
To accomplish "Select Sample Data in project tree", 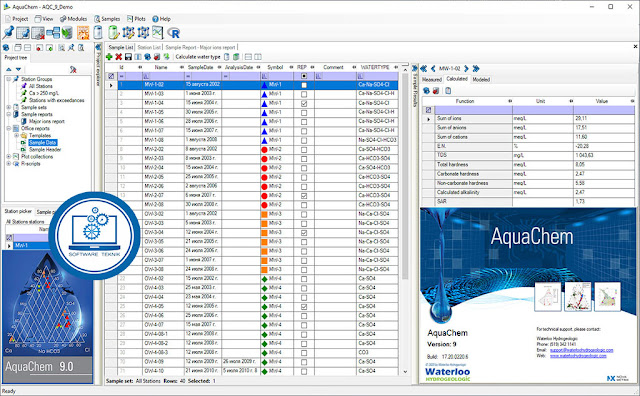I will [42, 142].
